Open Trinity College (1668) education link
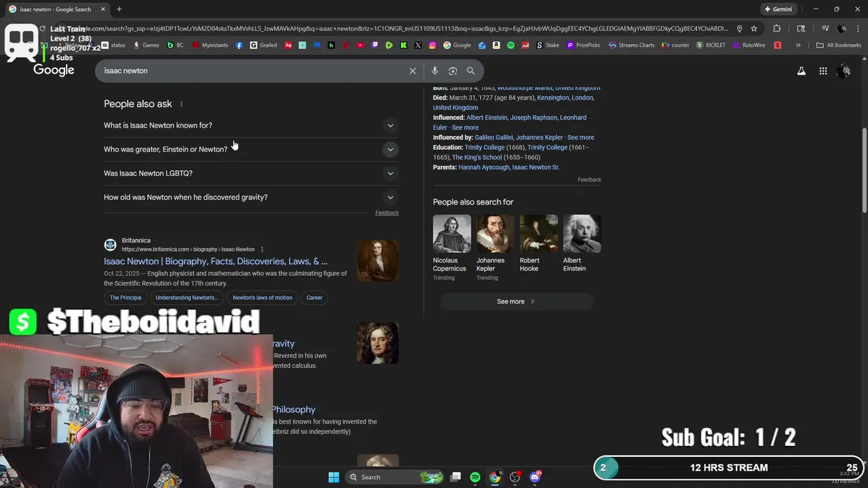Image resolution: width=868 pixels, height=488 pixels. click(484, 148)
